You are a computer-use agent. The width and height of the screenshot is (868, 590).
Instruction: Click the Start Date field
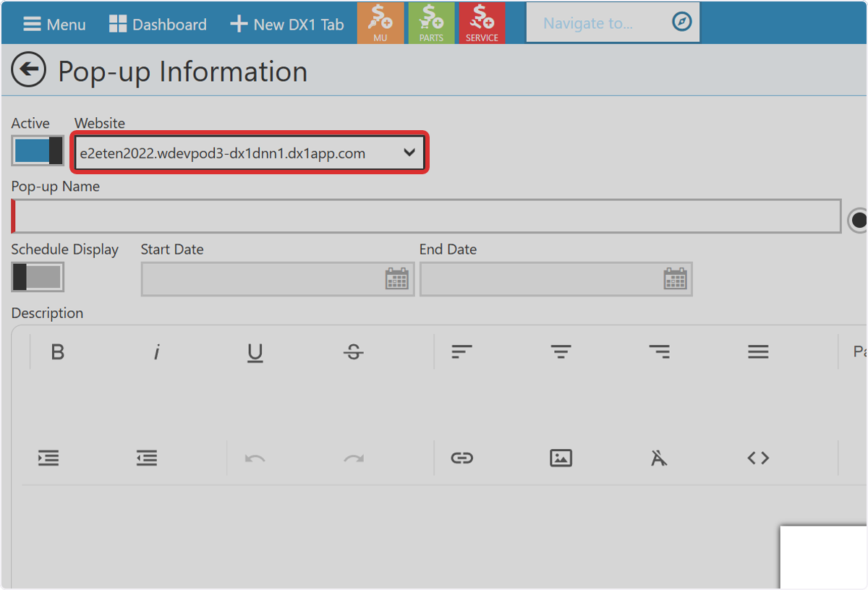[278, 279]
